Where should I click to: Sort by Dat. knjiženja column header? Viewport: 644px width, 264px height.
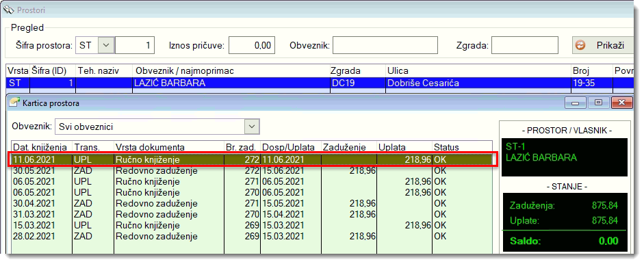pos(42,147)
